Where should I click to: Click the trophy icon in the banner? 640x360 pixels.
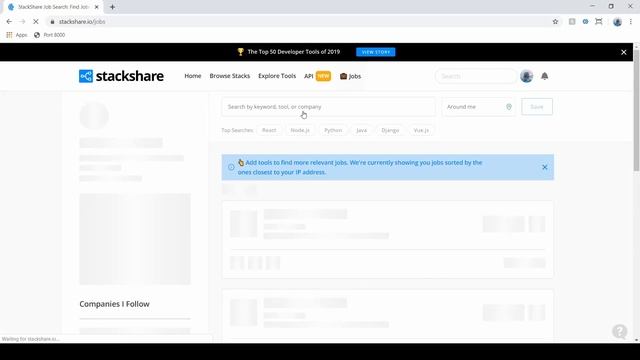click(x=240, y=52)
